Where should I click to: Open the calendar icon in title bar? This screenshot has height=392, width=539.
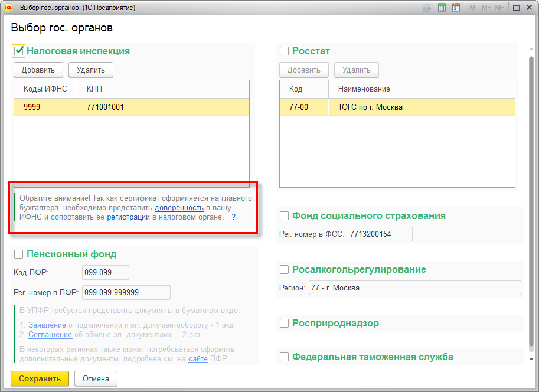click(x=456, y=8)
